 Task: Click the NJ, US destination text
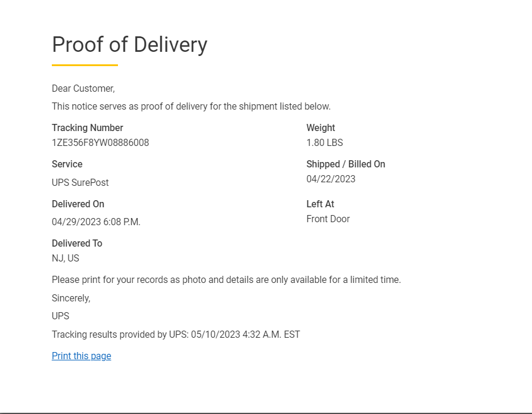coord(66,259)
